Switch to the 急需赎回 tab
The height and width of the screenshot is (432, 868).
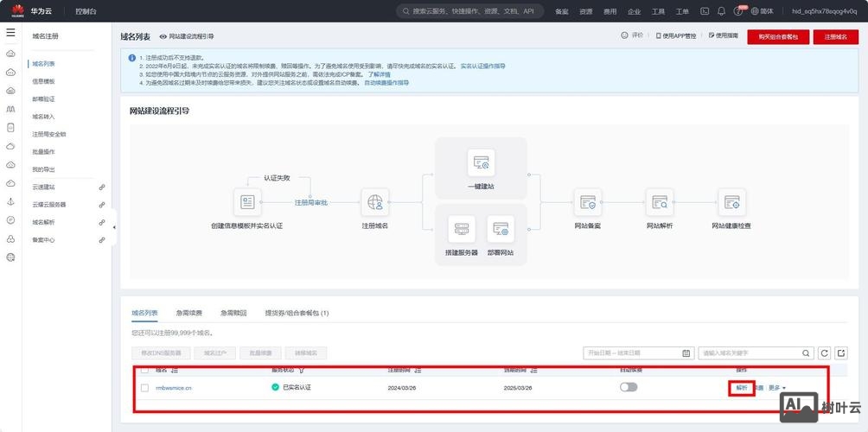(x=233, y=313)
